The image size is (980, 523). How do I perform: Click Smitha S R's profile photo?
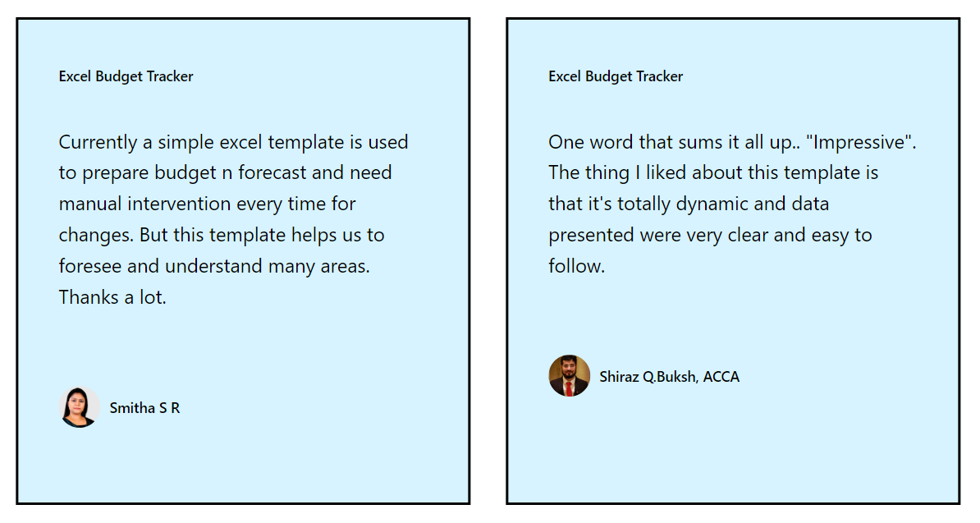point(80,407)
